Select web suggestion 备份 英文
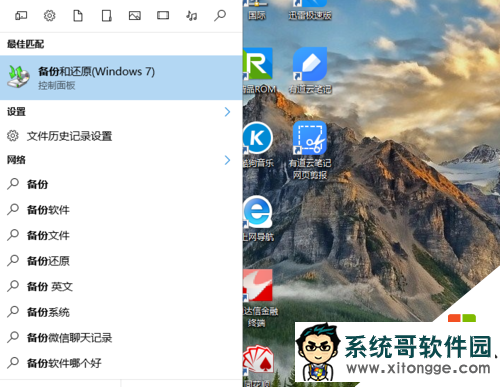The width and height of the screenshot is (500, 387). coord(121,286)
